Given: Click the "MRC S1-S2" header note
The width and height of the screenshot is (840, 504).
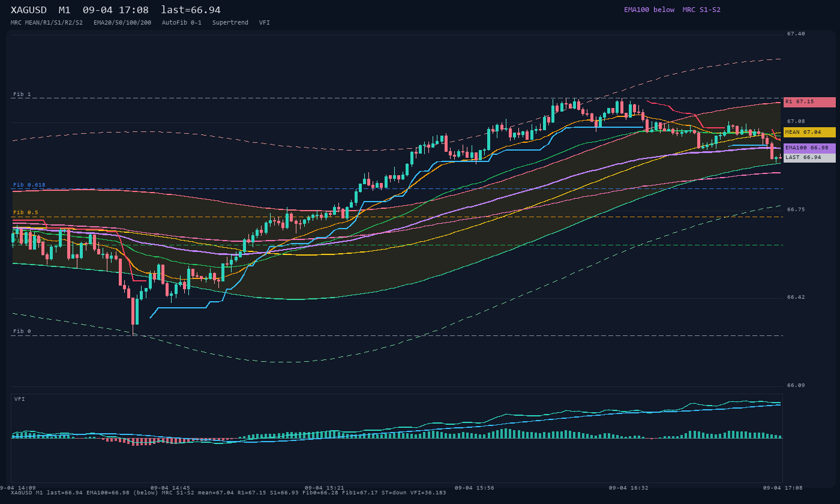Looking at the screenshot, I should (x=701, y=10).
